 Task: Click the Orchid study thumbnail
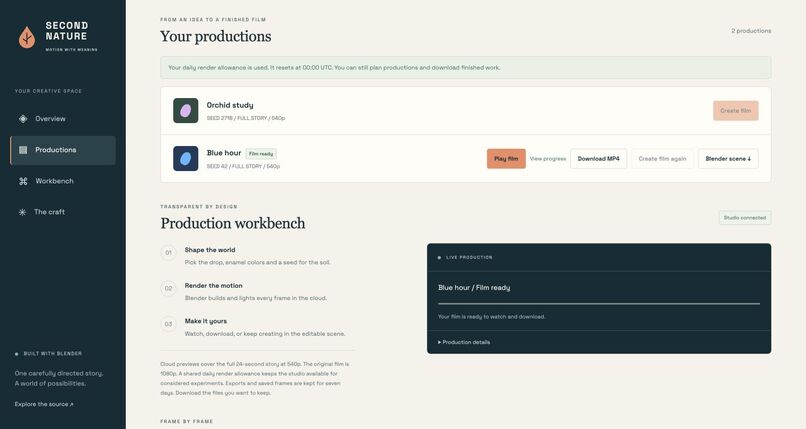coord(186,110)
